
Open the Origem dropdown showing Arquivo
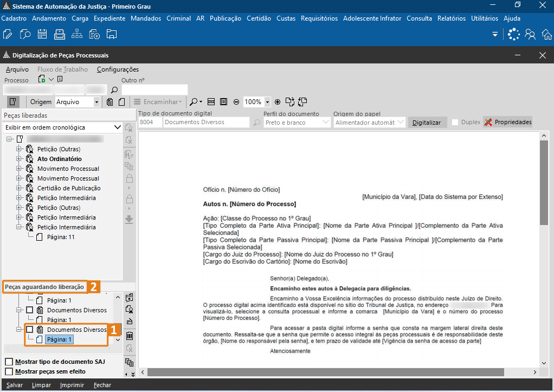96,102
